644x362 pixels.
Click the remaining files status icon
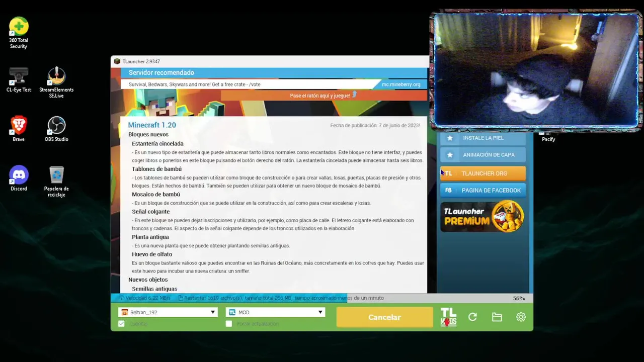pyautogui.click(x=181, y=298)
